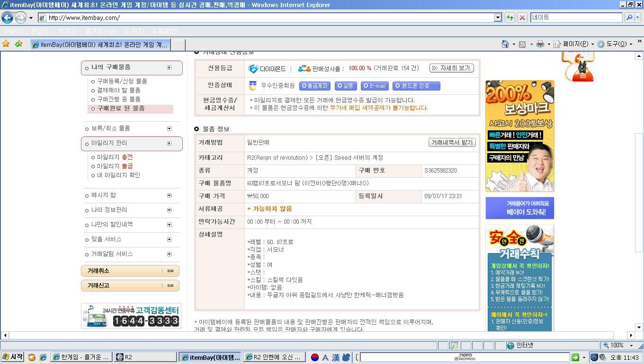644x364 pixels.
Task: Open the 편집(E) menu
Action: pyautogui.click(x=40, y=31)
